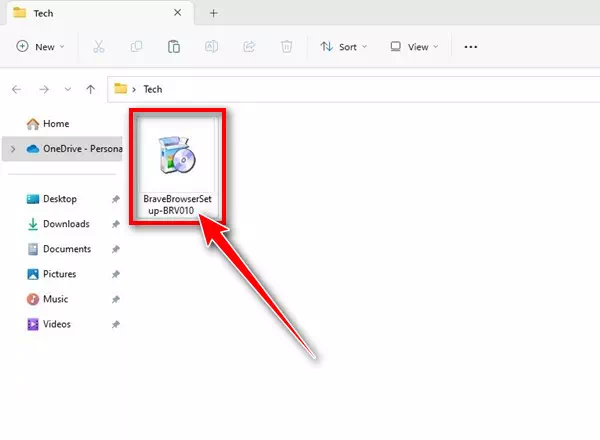Go back with the left arrow

click(x=16, y=90)
